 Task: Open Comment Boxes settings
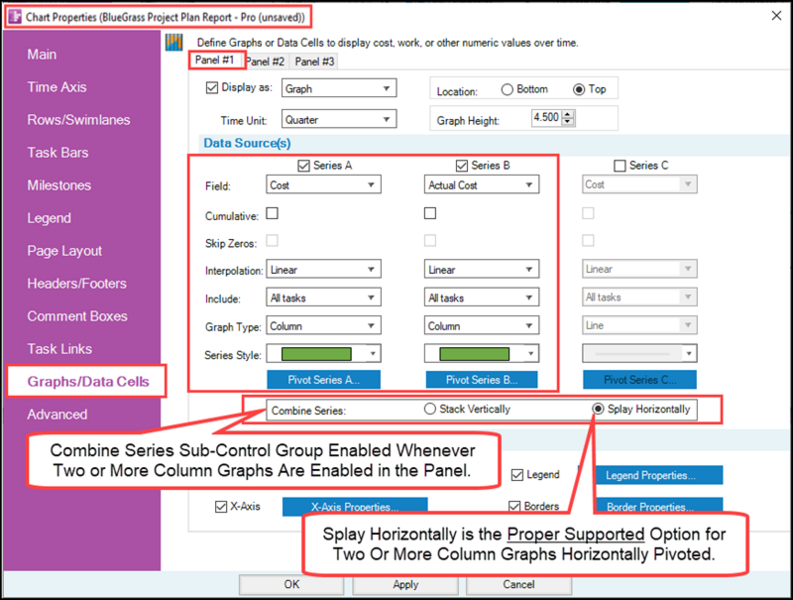pyautogui.click(x=77, y=316)
